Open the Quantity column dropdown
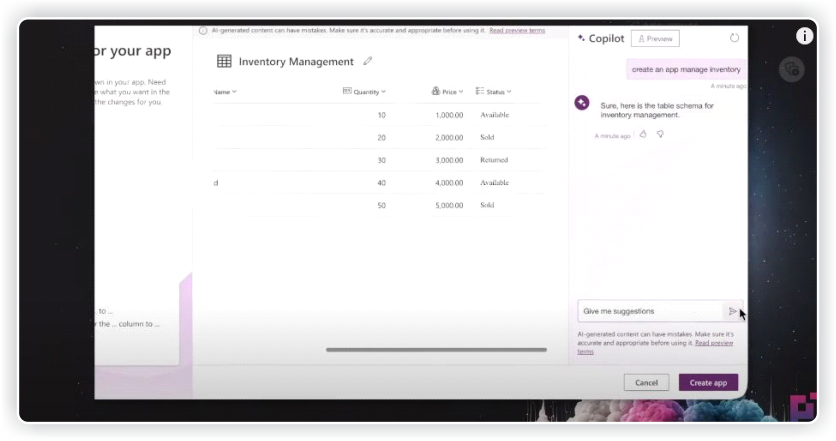836x441 pixels. [383, 92]
